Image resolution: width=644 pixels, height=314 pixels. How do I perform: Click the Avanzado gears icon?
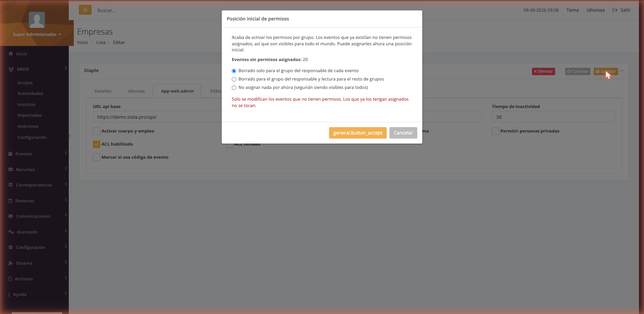tap(11, 232)
